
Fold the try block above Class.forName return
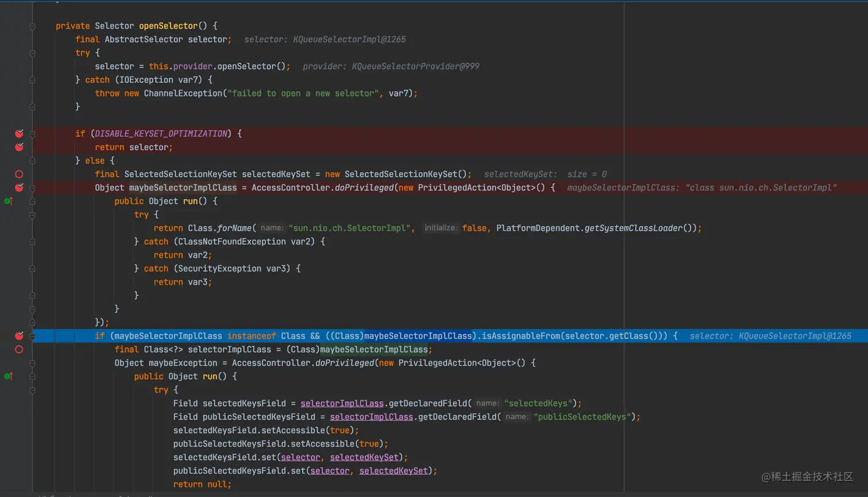coord(32,215)
